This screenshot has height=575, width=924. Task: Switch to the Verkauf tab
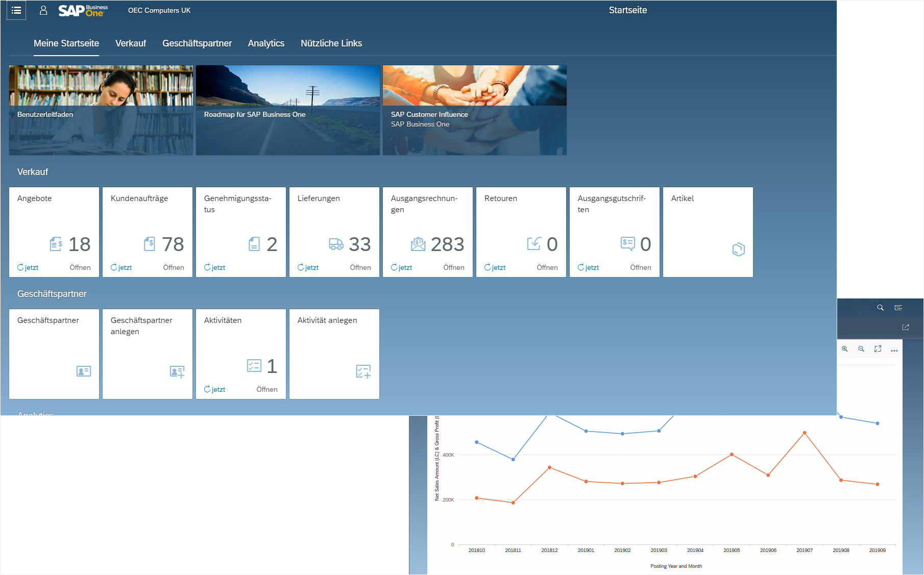pos(131,43)
